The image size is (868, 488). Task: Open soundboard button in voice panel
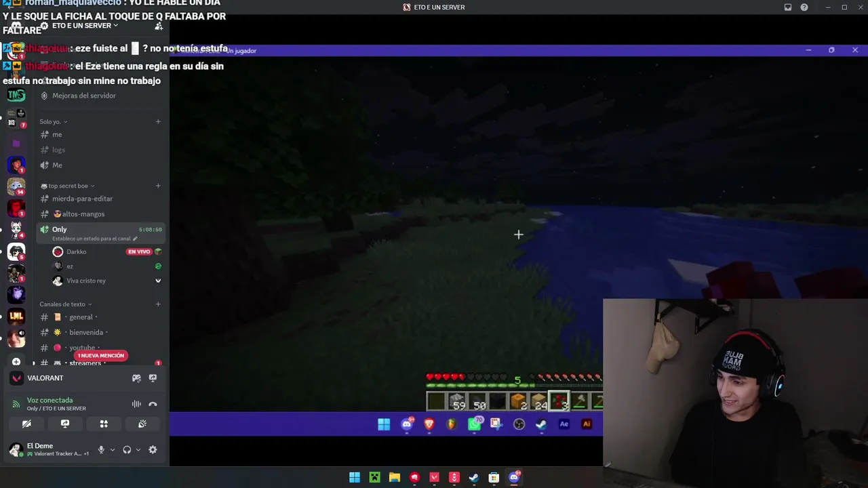142,424
